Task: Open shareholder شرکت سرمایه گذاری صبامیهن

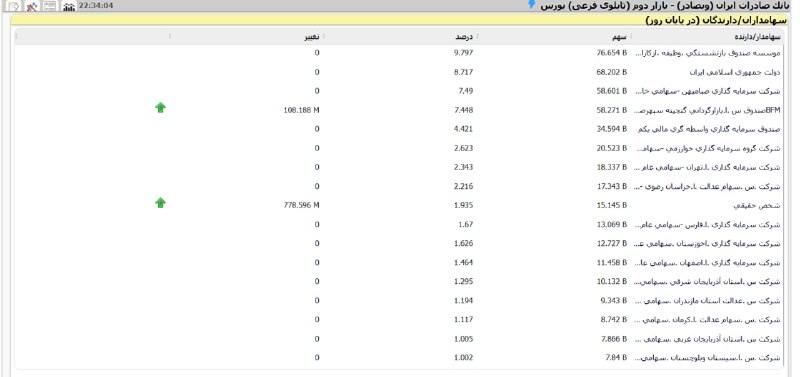Action: tap(707, 91)
